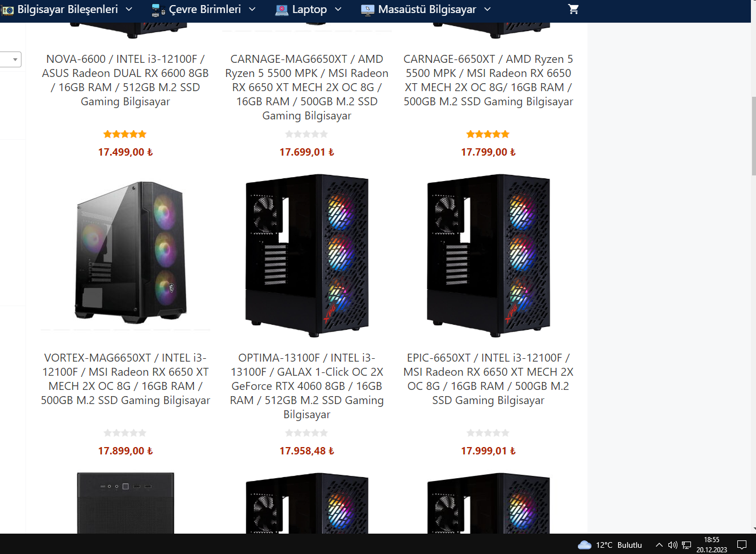Image resolution: width=756 pixels, height=554 pixels.
Task: Open the shopping cart icon
Action: (x=573, y=9)
